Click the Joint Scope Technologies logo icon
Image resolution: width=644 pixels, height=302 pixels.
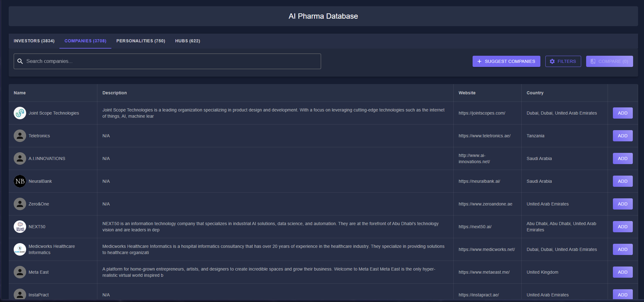[20, 113]
